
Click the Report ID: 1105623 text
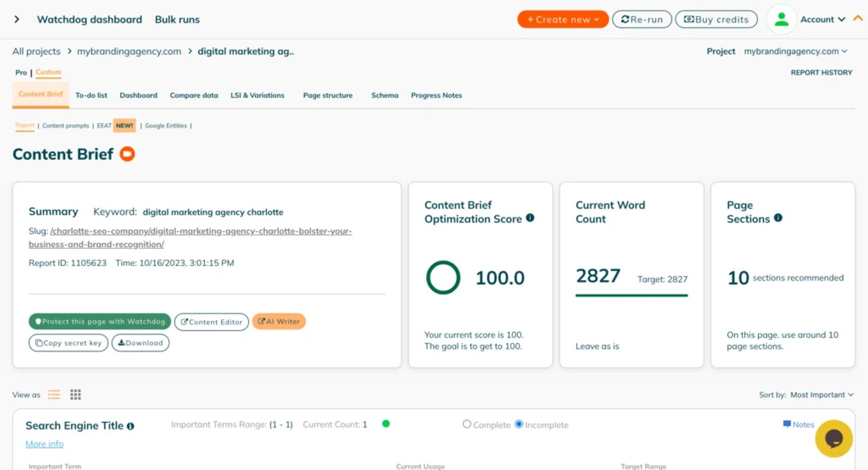[67, 263]
